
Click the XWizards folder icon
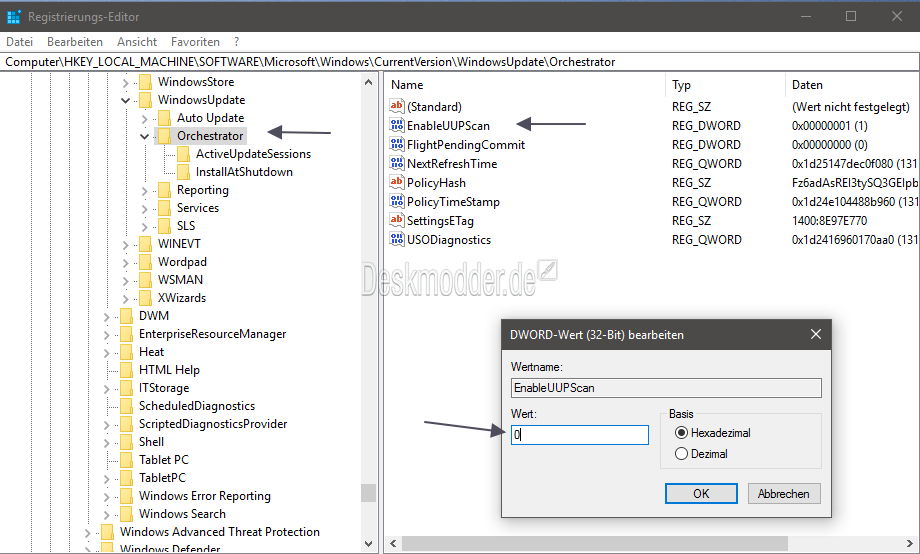tap(146, 298)
